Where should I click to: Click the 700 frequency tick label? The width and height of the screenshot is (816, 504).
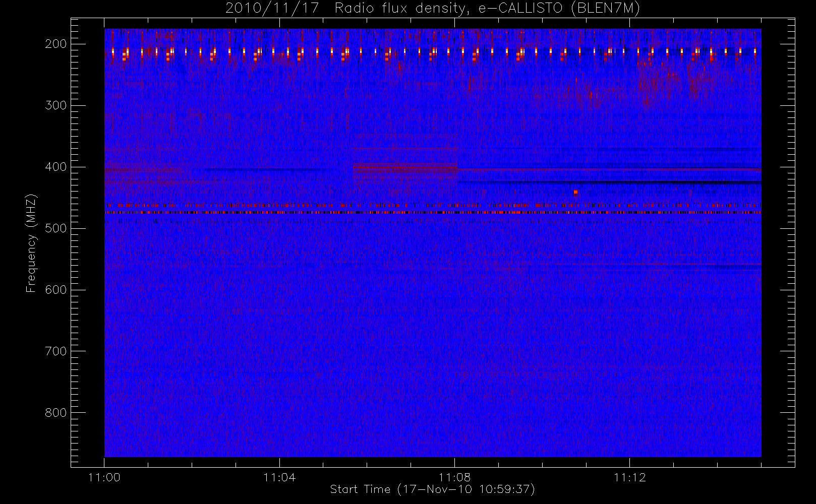(56, 351)
